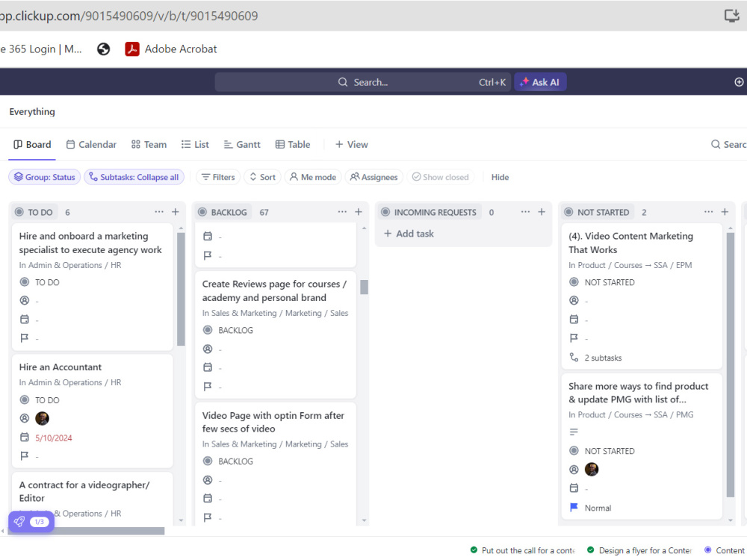Click the TO DO column status label
This screenshot has height=560, width=747.
[34, 212]
